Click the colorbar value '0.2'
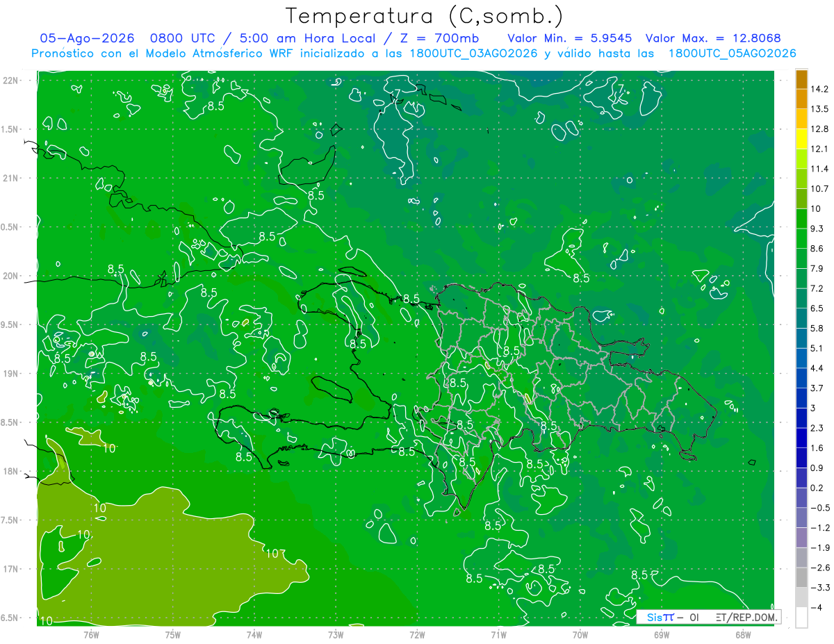 (817, 488)
